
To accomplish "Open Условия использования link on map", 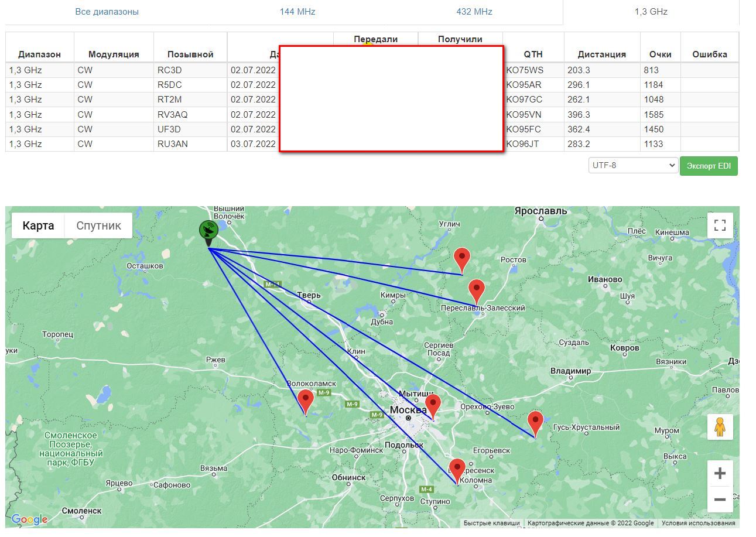I will pos(698,523).
